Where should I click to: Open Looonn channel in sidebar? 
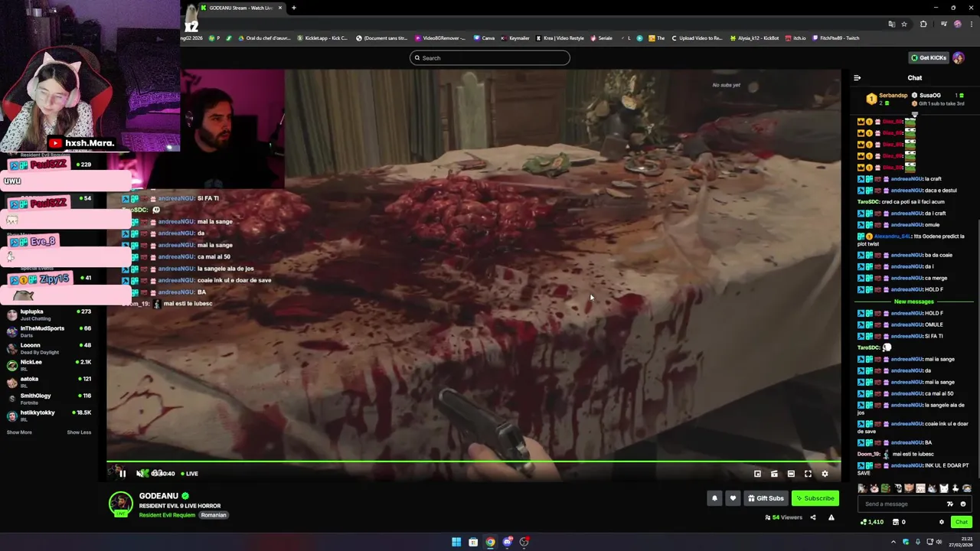click(x=49, y=348)
